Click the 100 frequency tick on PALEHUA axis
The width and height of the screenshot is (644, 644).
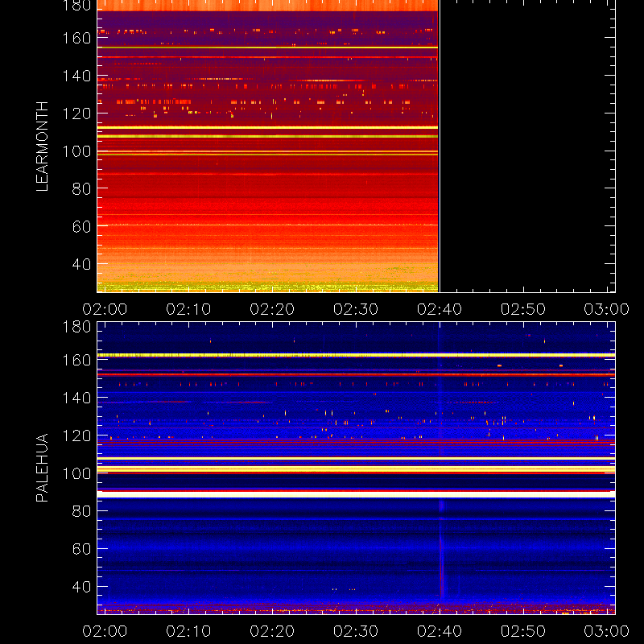point(76,473)
